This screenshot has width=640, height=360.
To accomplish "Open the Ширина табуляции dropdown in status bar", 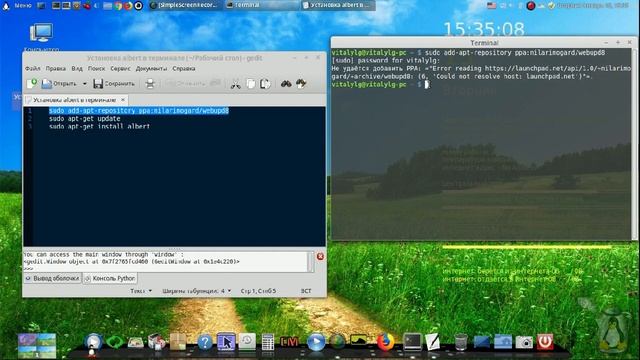I will [x=197, y=291].
